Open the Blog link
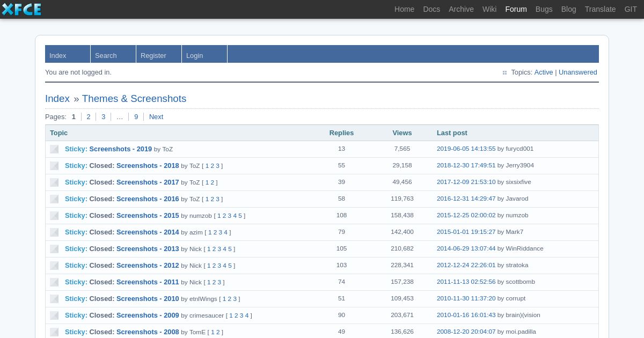 pos(568,9)
